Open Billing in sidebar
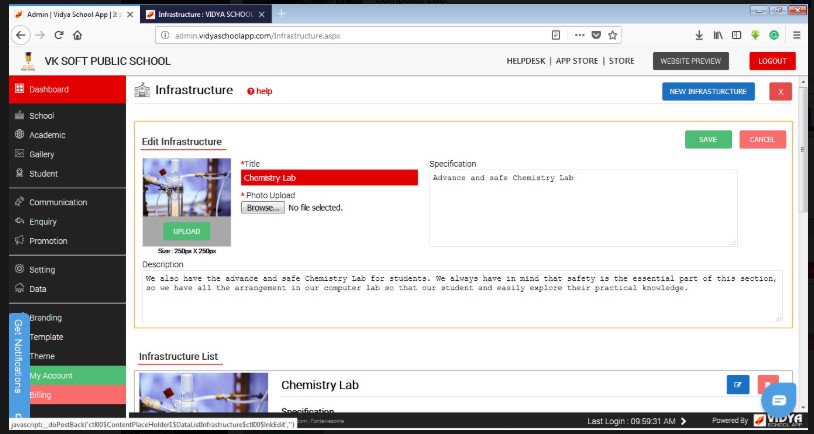The image size is (814, 434). 67,395
